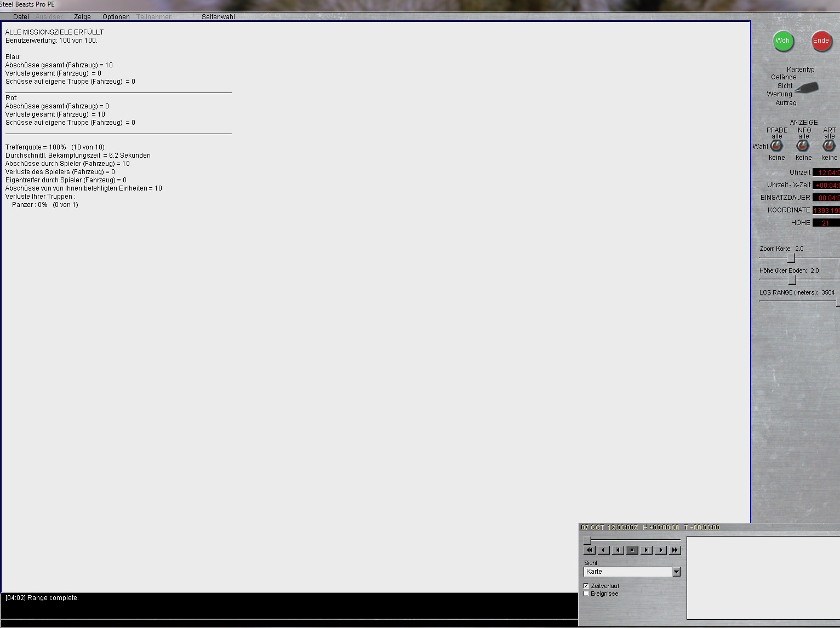Viewport: 840px width, 628px height.
Task: Click the stop playback button
Action: coord(632,550)
